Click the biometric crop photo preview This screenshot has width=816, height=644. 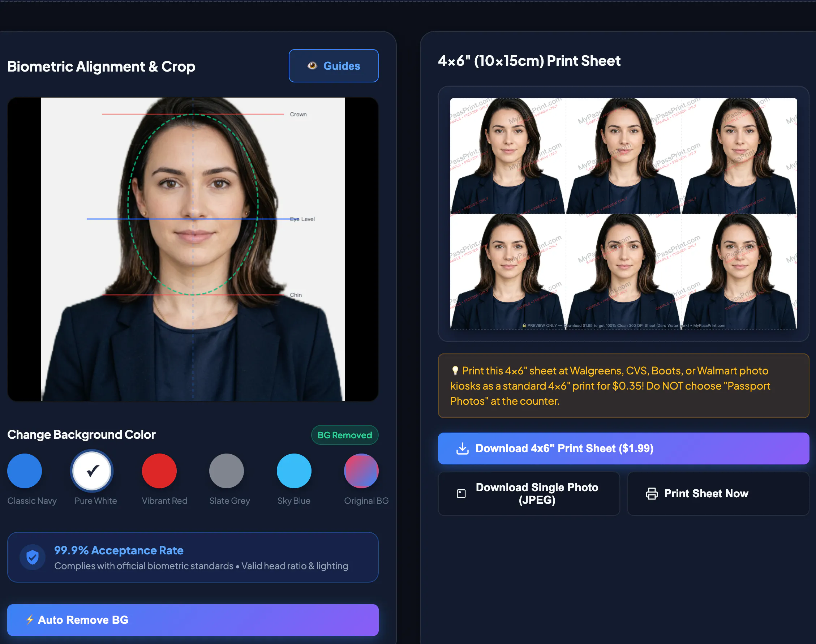coord(193,249)
